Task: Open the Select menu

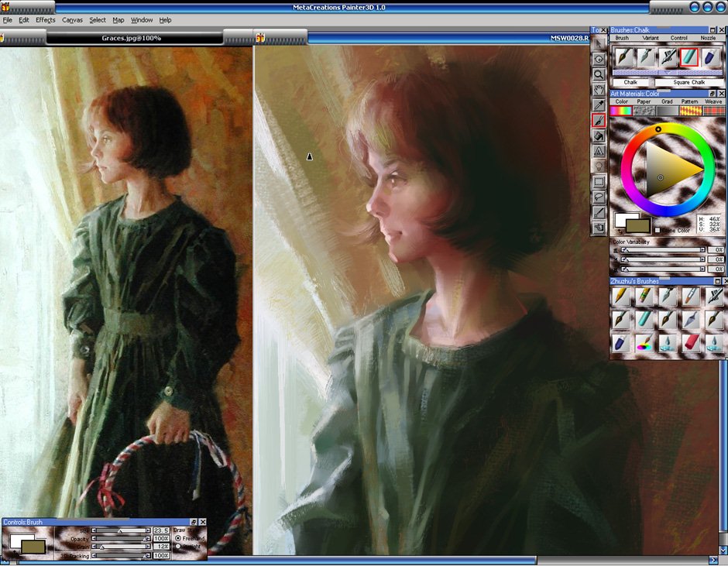Action: coord(98,20)
